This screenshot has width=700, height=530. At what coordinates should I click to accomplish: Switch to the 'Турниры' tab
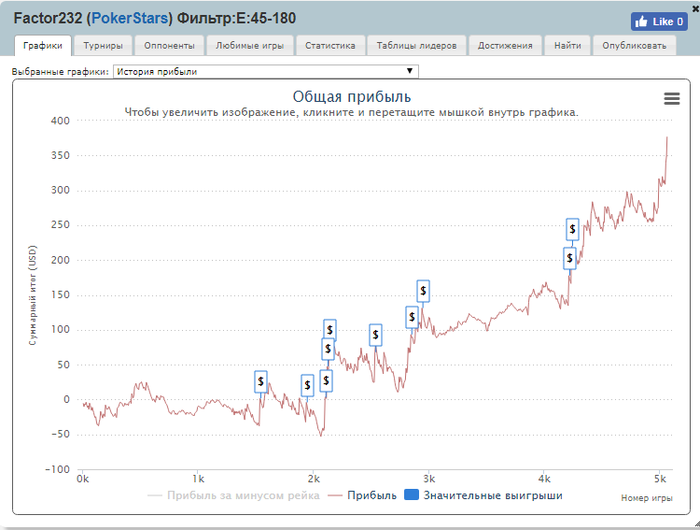coord(103,46)
